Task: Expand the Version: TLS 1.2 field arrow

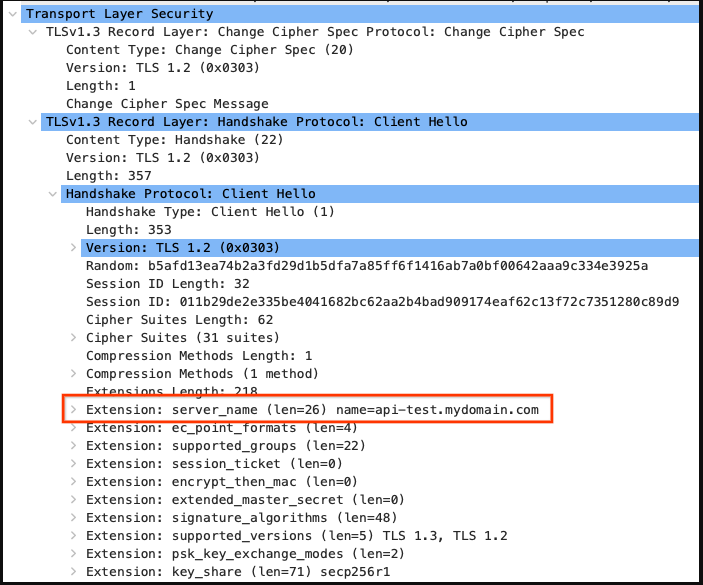Action: (73, 248)
